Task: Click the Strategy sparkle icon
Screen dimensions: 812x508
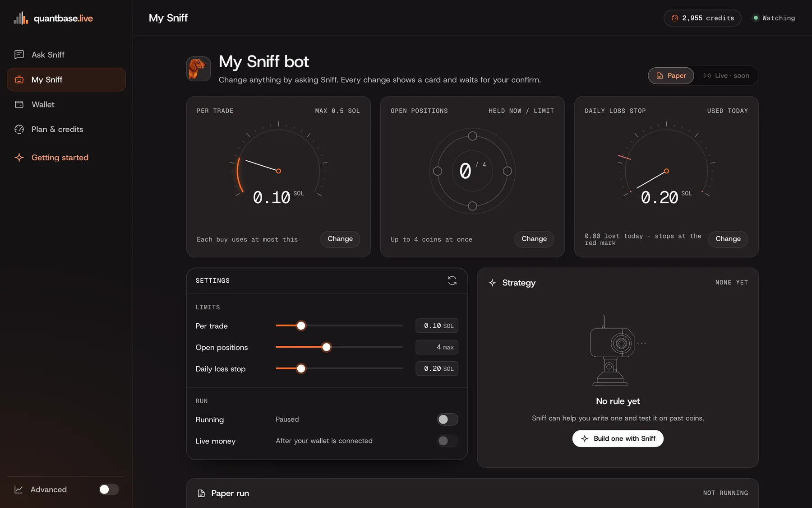Action: pos(492,283)
